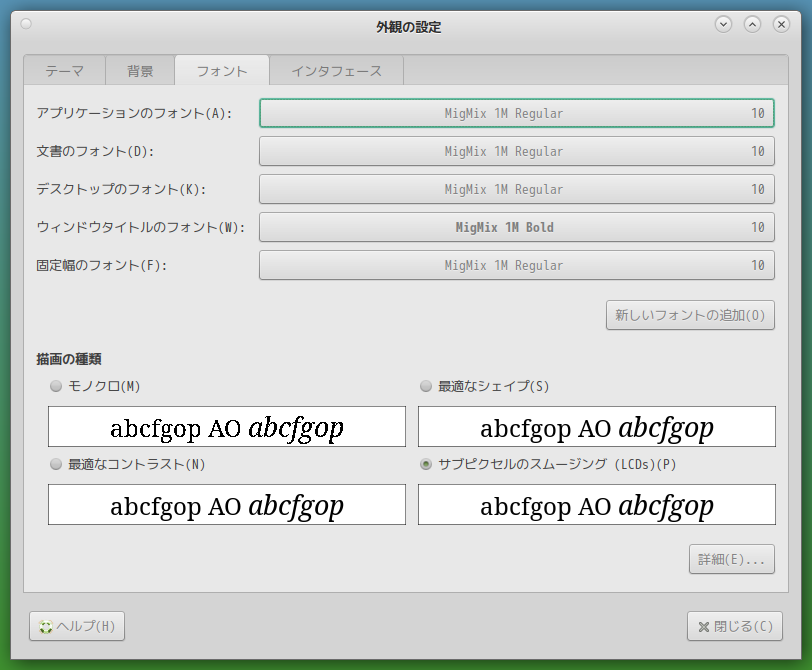Change the デスクトップのフォント font button
Image resolution: width=812 pixels, height=670 pixels.
pos(517,189)
